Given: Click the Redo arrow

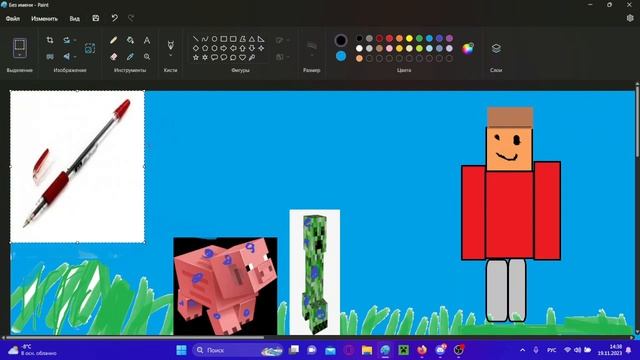Looking at the screenshot, I should (x=131, y=18).
